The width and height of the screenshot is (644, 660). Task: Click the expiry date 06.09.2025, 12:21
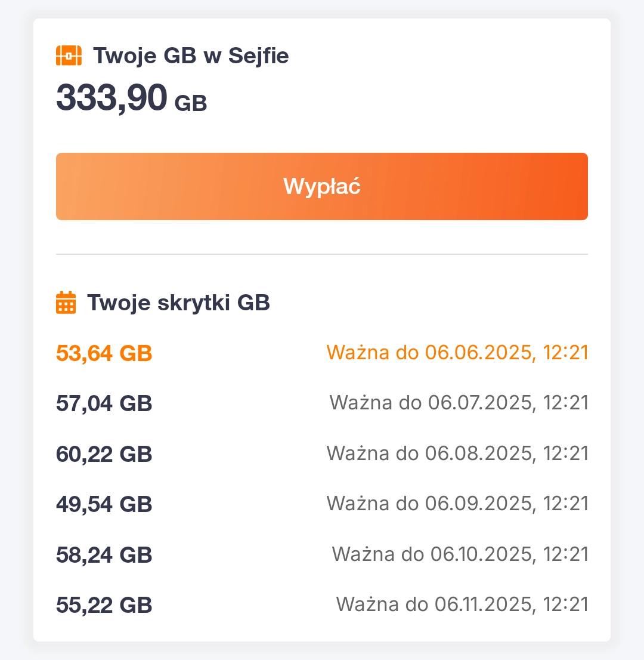[x=457, y=504]
